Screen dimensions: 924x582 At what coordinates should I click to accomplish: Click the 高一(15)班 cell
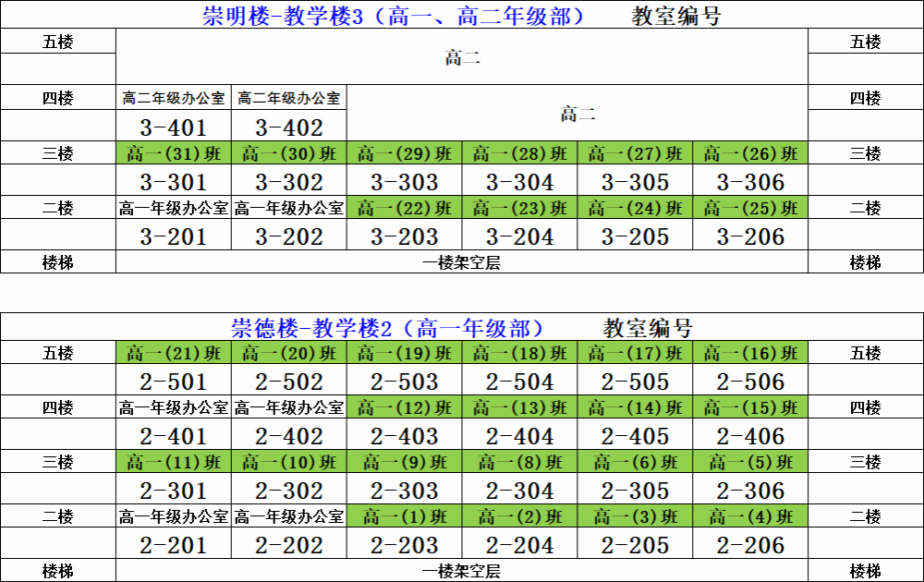click(x=750, y=407)
